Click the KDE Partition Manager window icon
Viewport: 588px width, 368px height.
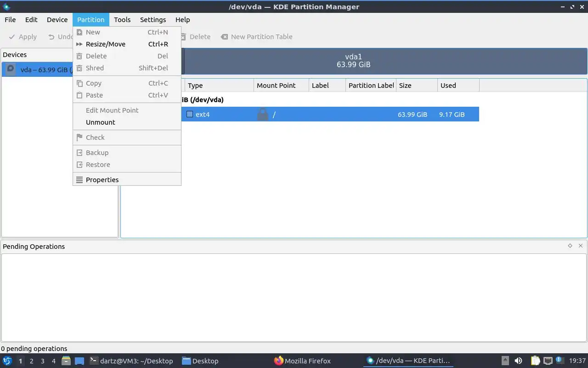[x=6, y=6]
